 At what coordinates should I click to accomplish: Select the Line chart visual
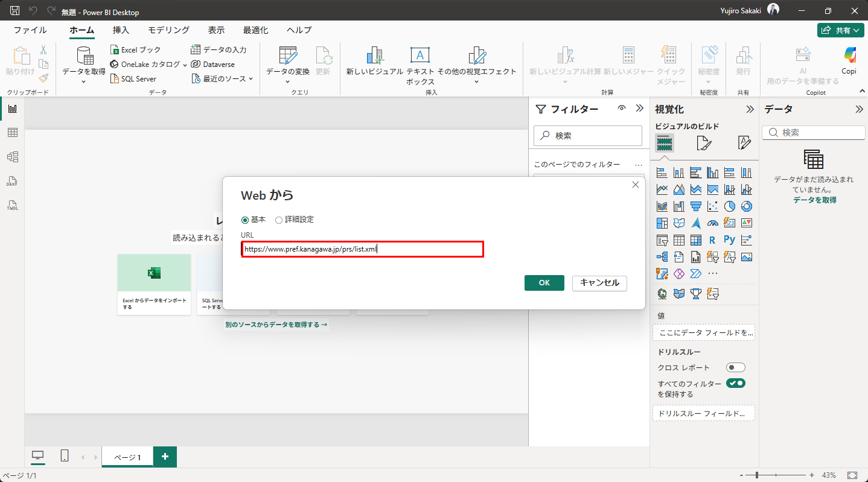662,189
